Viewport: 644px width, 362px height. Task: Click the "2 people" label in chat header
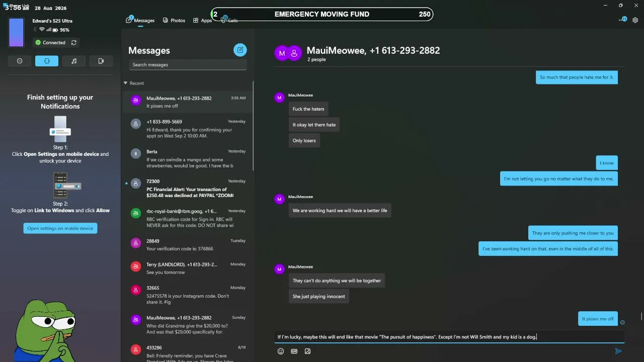click(316, 60)
